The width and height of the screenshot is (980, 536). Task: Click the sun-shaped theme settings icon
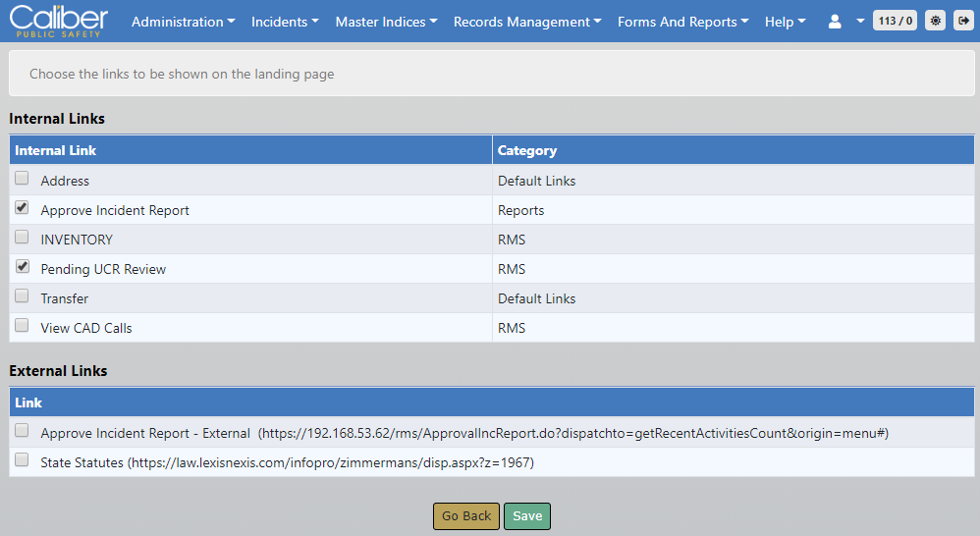pos(935,21)
